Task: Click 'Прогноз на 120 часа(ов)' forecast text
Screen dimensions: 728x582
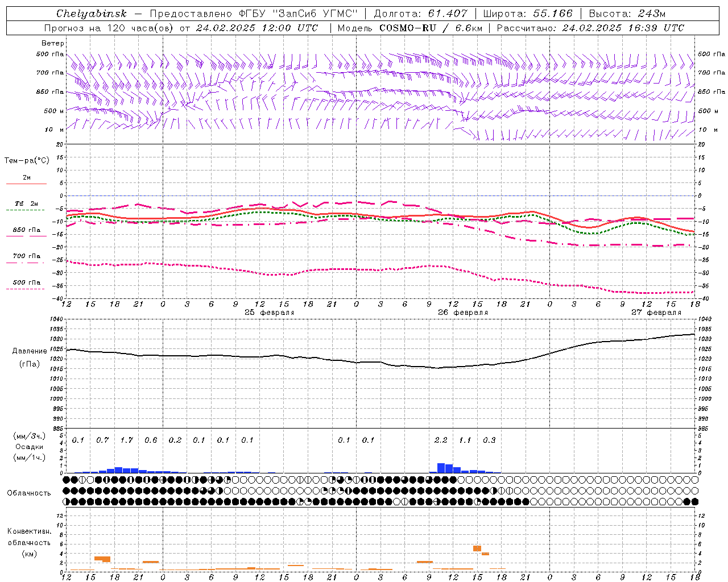Action: [109, 28]
